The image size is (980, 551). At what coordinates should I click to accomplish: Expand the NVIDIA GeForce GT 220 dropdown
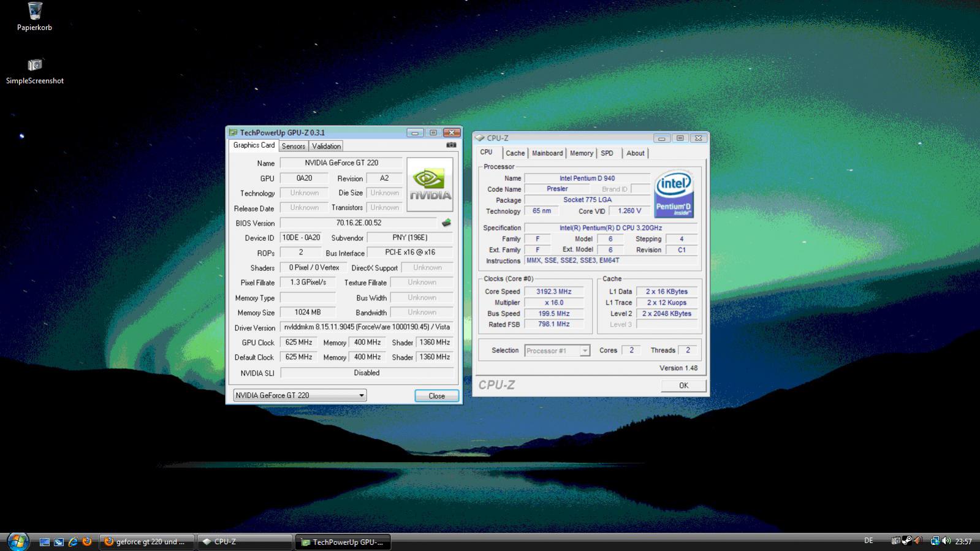coord(300,395)
